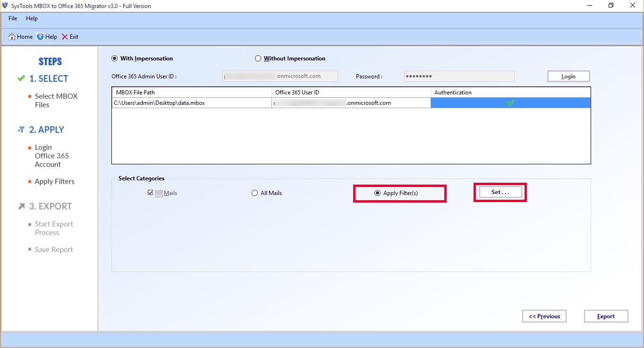The image size is (644, 348).
Task: Select the Apply Filter(s) radio button
Action: (x=377, y=193)
